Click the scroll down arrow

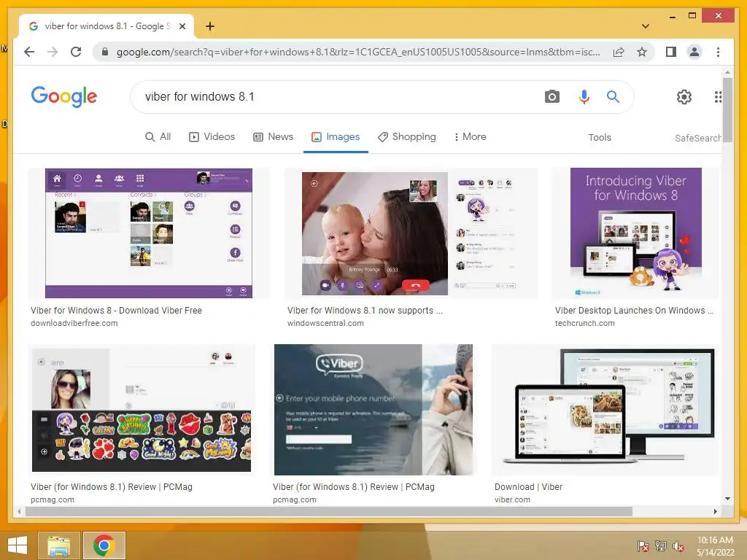(727, 499)
